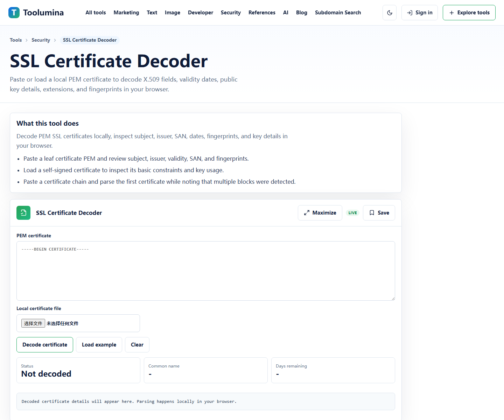The image size is (504, 420).
Task: Click the choose file button
Action: click(33, 323)
